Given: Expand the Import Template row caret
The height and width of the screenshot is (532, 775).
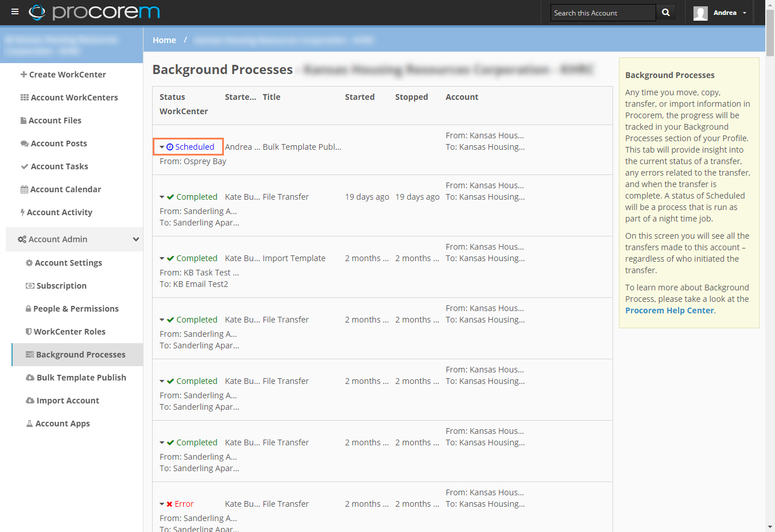Looking at the screenshot, I should pos(162,259).
